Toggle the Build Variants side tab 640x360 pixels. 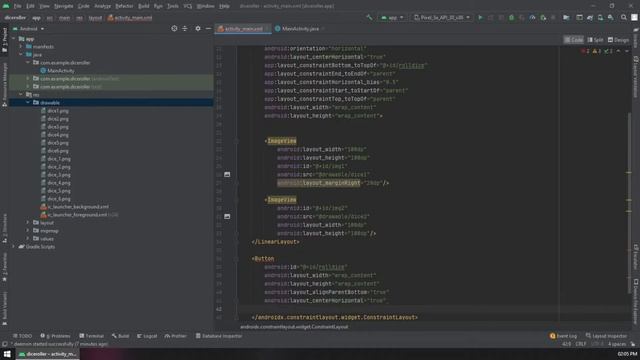[x=4, y=308]
